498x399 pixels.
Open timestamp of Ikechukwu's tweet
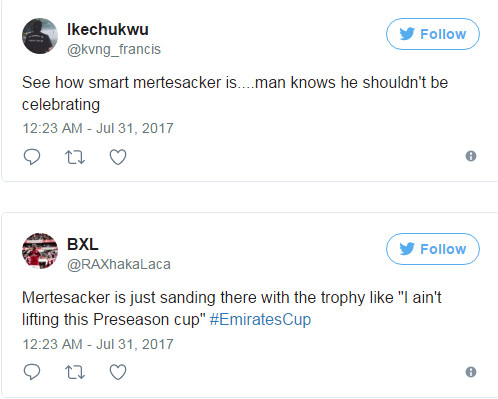98,128
